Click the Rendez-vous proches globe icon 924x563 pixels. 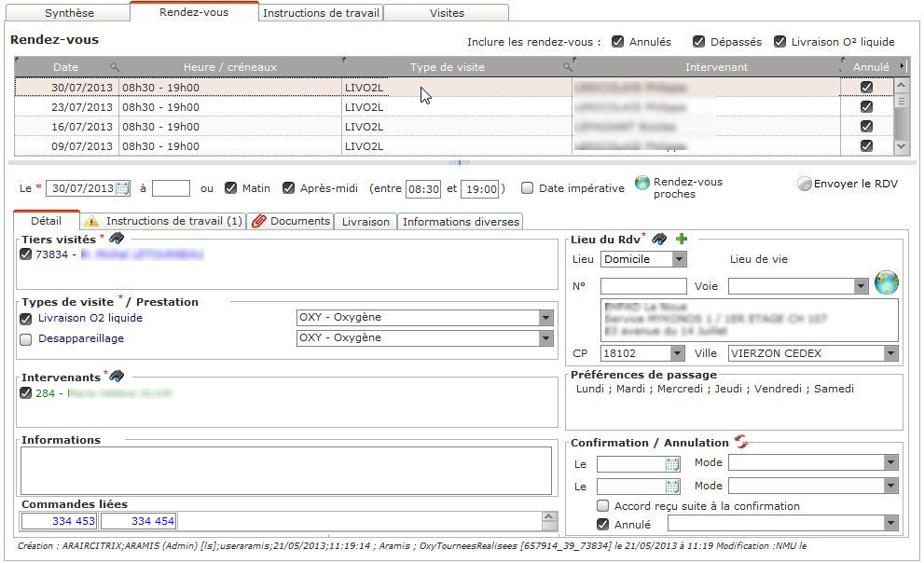click(641, 183)
